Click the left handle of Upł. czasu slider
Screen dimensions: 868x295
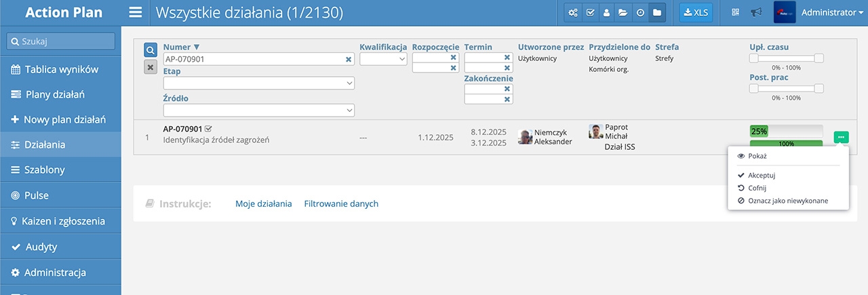click(753, 58)
